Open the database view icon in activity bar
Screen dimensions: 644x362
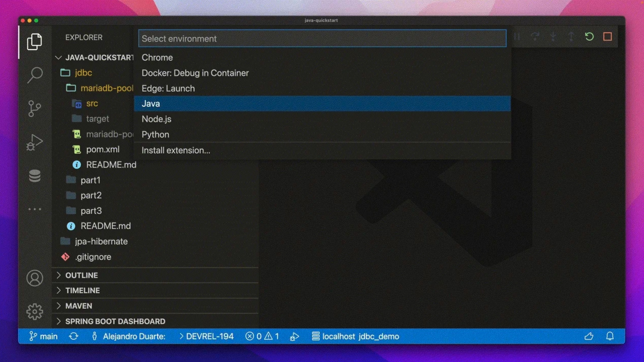35,176
